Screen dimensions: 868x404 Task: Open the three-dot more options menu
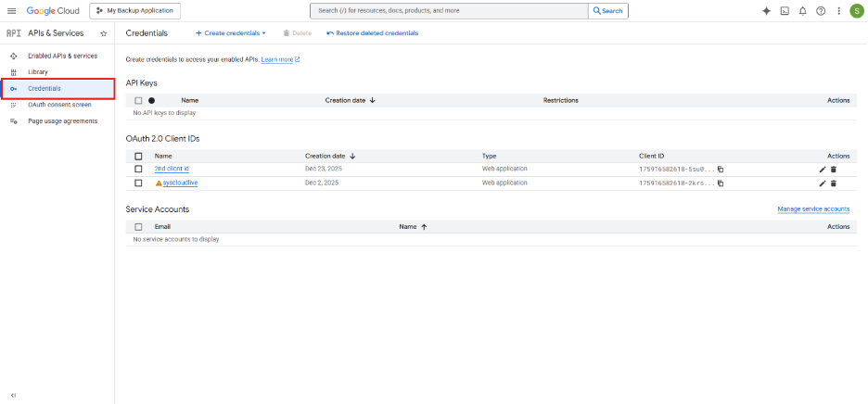pyautogui.click(x=838, y=11)
